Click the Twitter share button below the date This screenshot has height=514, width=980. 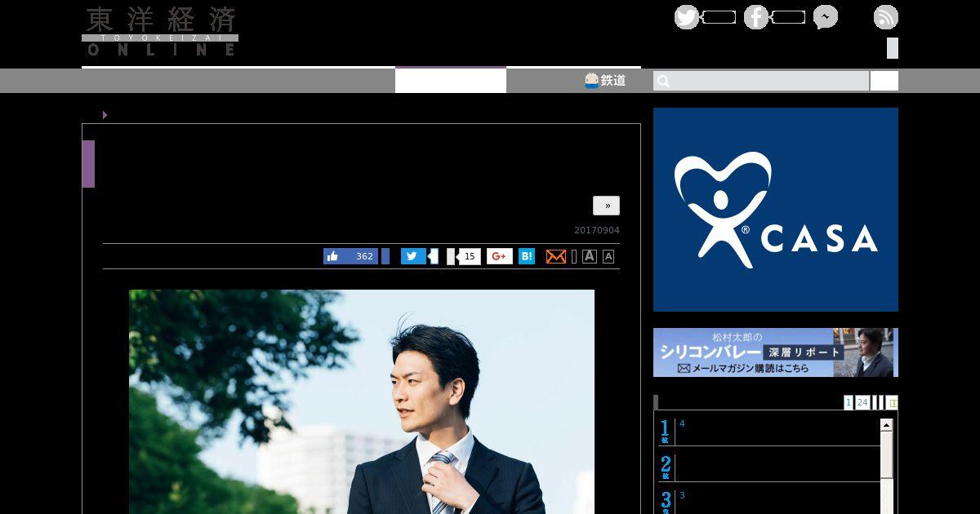point(413,256)
